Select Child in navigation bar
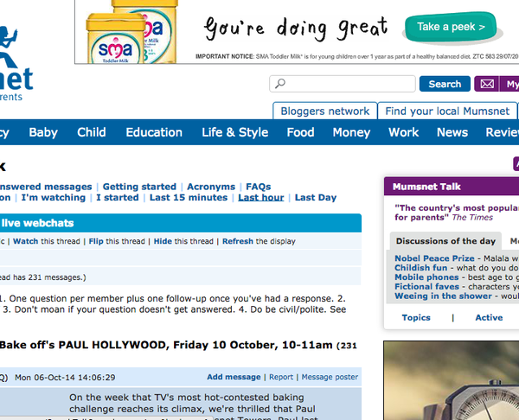Image resolution: width=519 pixels, height=420 pixels. coord(92,132)
